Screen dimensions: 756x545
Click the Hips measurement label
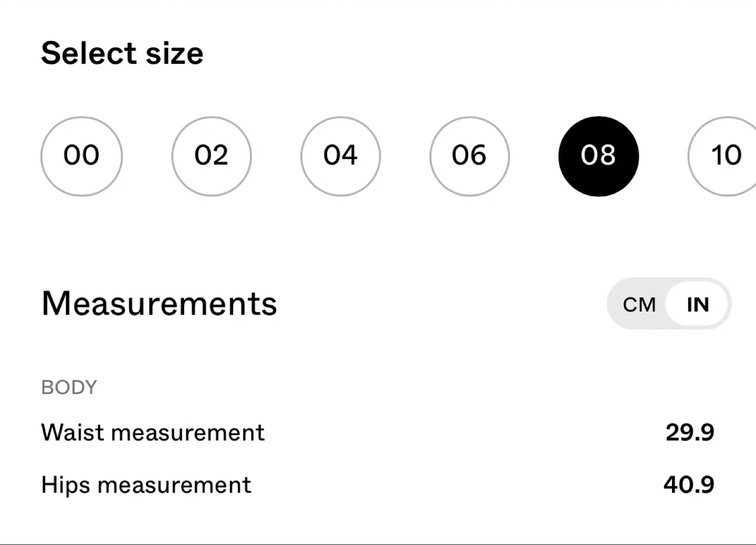tap(146, 485)
